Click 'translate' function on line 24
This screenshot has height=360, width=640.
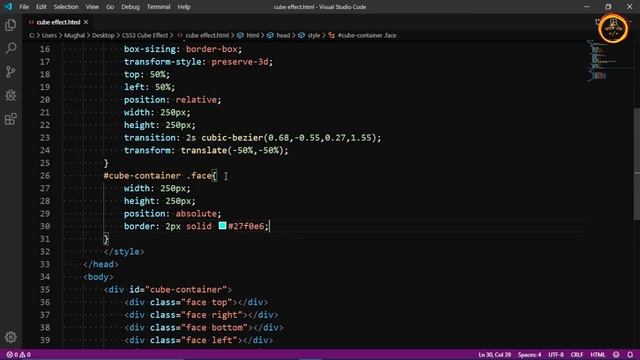coord(204,150)
